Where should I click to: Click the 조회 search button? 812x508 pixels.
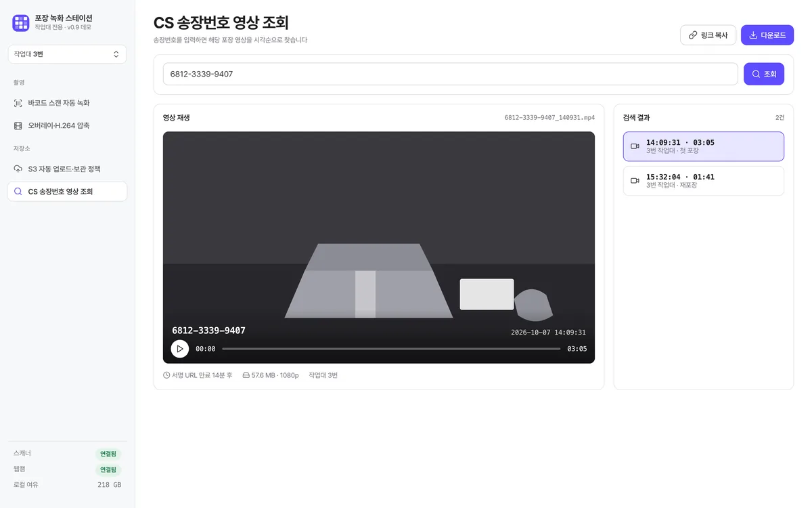(x=764, y=74)
